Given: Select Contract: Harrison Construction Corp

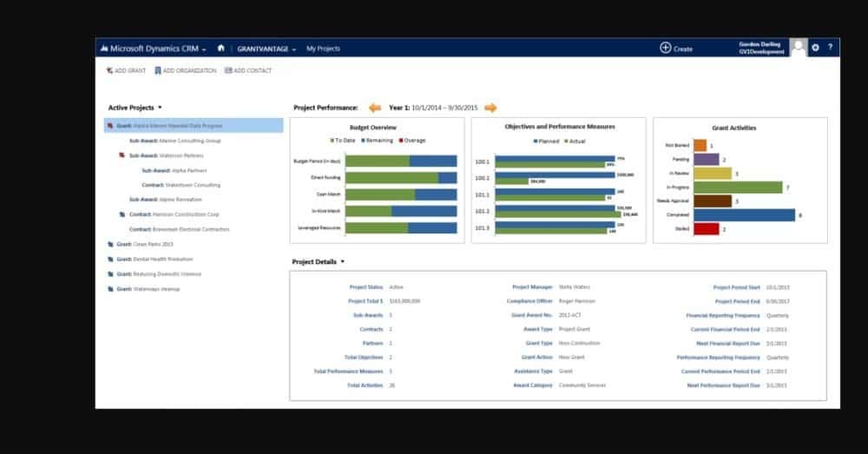Looking at the screenshot, I should tap(174, 214).
